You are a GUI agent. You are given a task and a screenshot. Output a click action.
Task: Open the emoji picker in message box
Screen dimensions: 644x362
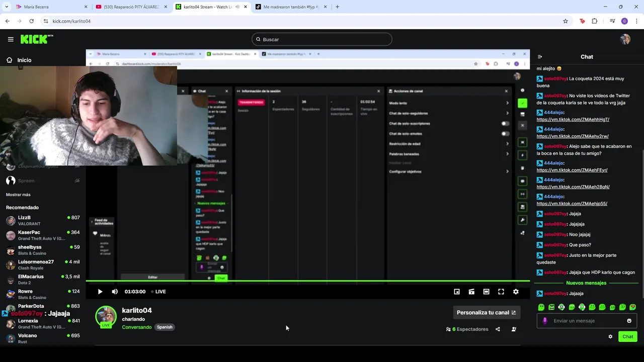click(x=629, y=321)
